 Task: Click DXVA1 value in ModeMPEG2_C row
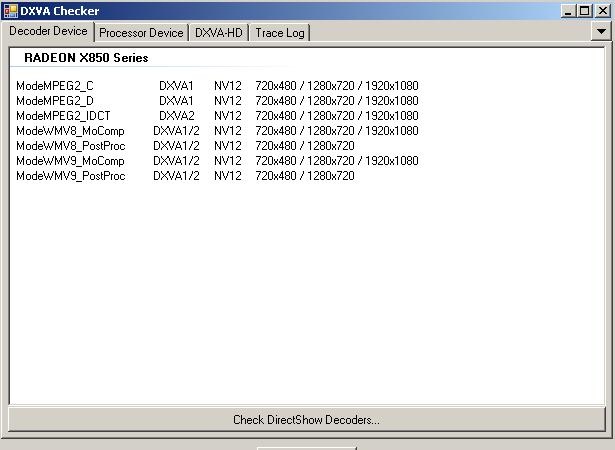point(176,86)
